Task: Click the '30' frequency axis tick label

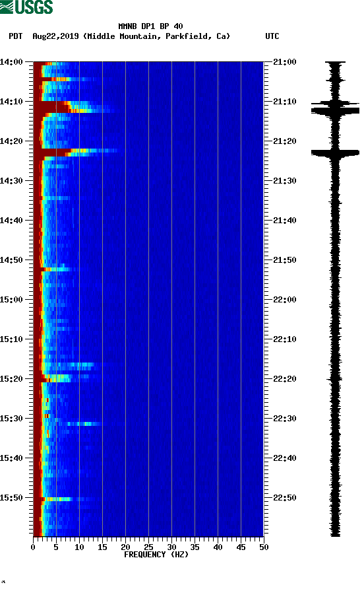Action: [x=171, y=547]
